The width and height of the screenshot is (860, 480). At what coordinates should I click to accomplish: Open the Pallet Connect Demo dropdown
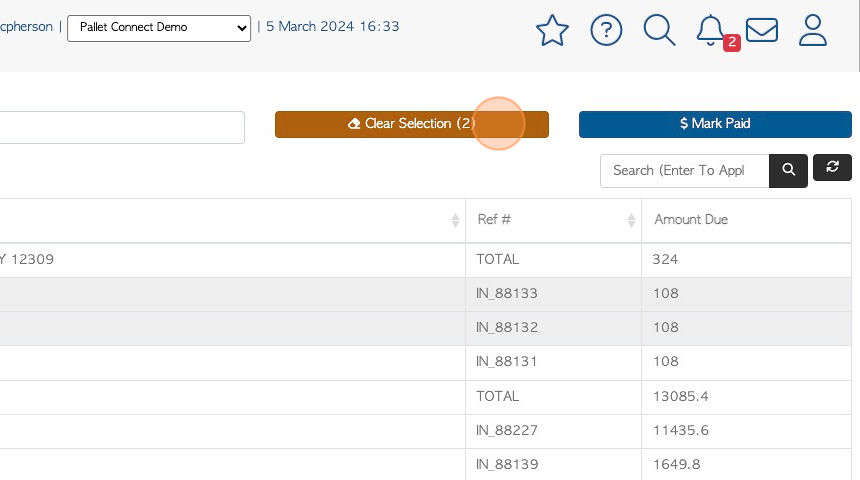tap(159, 28)
